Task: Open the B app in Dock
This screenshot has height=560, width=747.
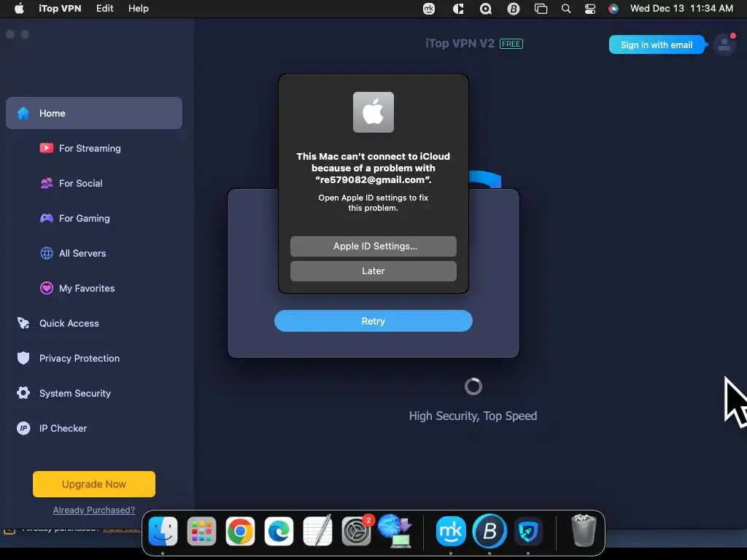Action: point(489,531)
